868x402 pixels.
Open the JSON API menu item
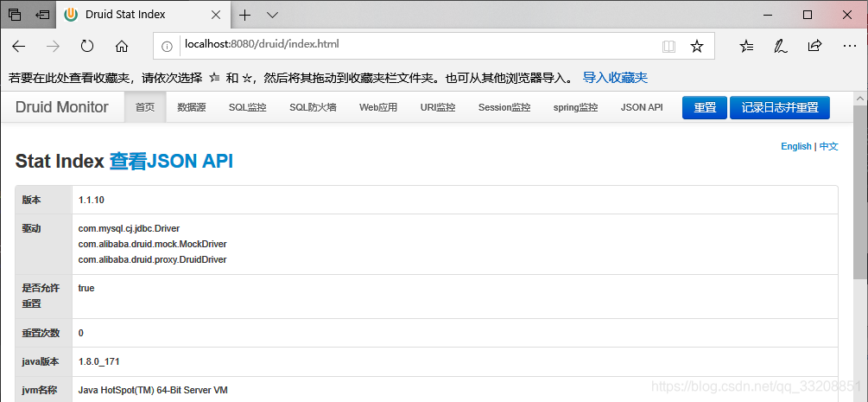click(642, 107)
